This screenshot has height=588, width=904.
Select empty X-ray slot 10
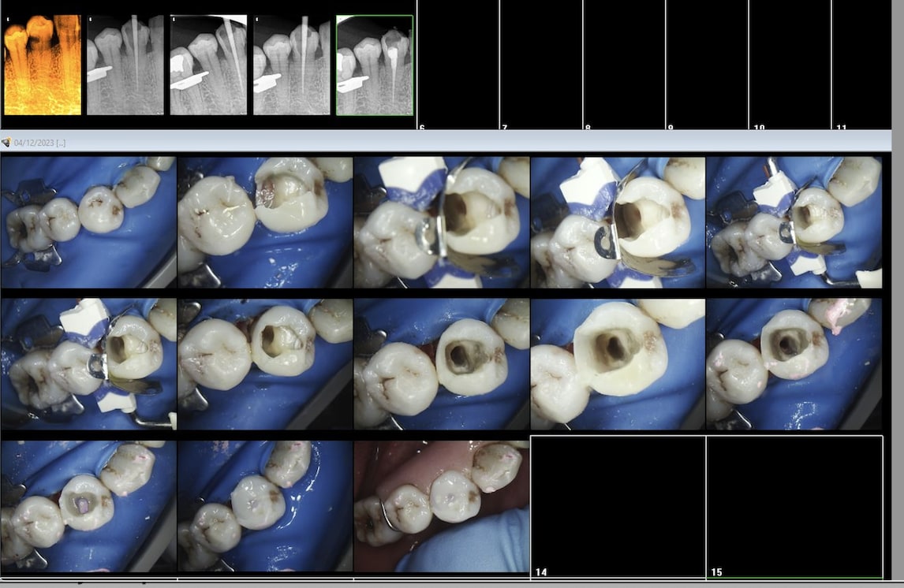[790, 65]
